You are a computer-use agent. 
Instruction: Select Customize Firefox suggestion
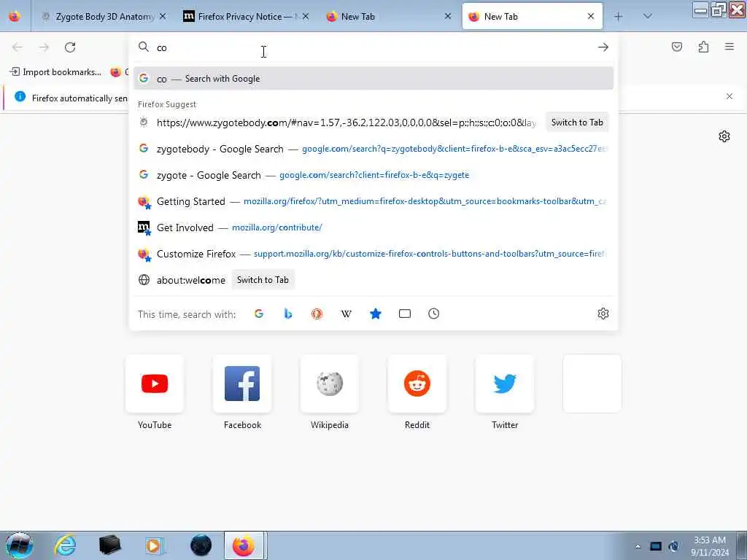coord(373,254)
